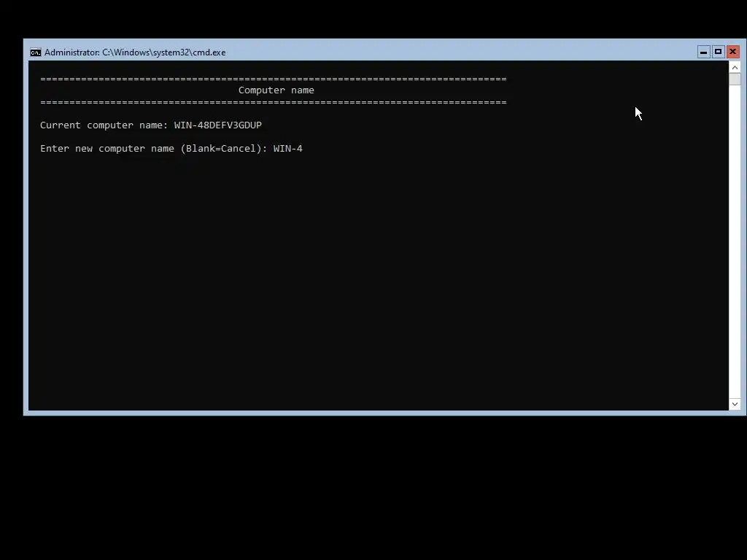Image resolution: width=747 pixels, height=560 pixels.
Task: Minimize the Administrator cmd.exe window
Action: 704,52
